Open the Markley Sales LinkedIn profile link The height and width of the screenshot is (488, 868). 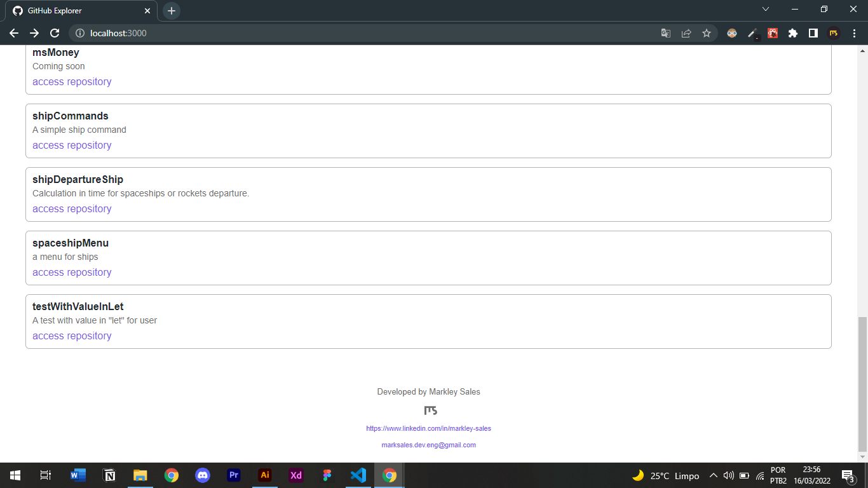point(428,428)
